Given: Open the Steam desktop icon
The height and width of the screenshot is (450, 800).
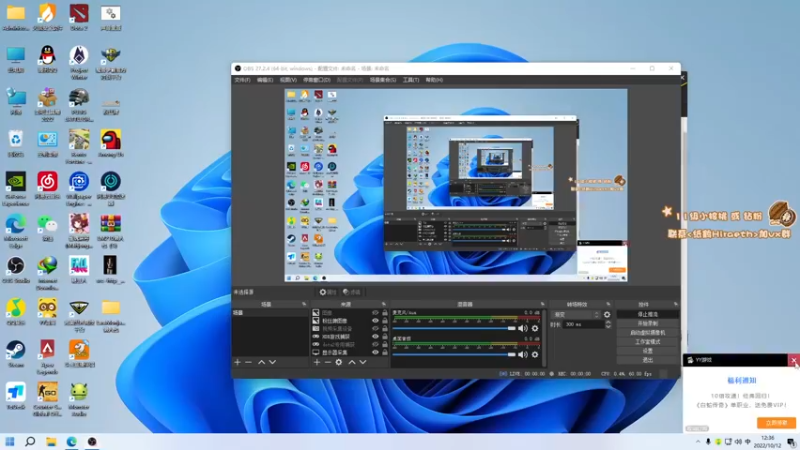Looking at the screenshot, I should [16, 354].
